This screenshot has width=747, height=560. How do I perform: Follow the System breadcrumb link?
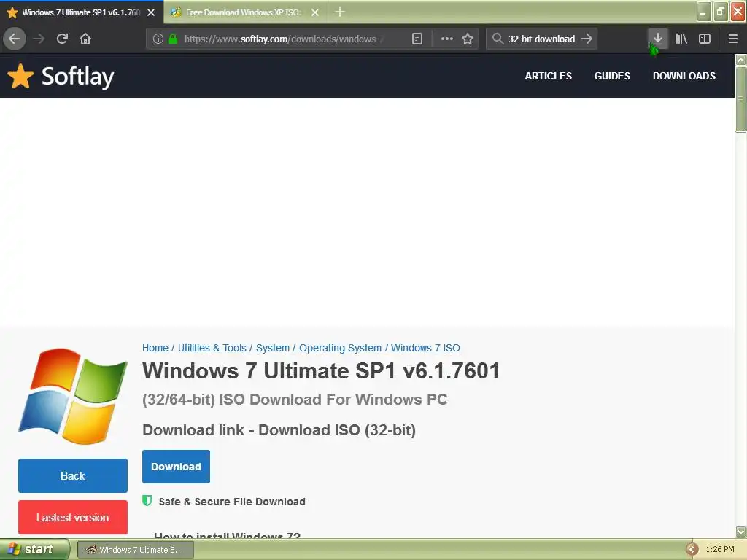[x=273, y=348]
